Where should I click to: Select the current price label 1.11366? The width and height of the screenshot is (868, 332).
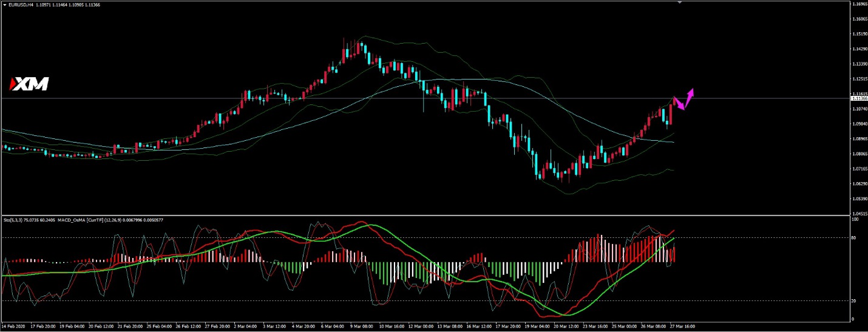[x=859, y=98]
